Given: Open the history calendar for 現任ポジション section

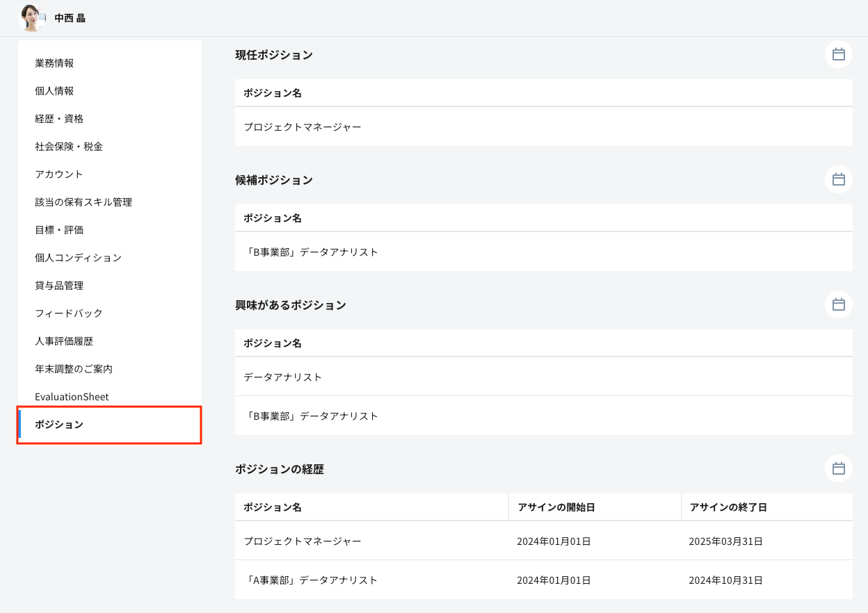Looking at the screenshot, I should pyautogui.click(x=838, y=54).
